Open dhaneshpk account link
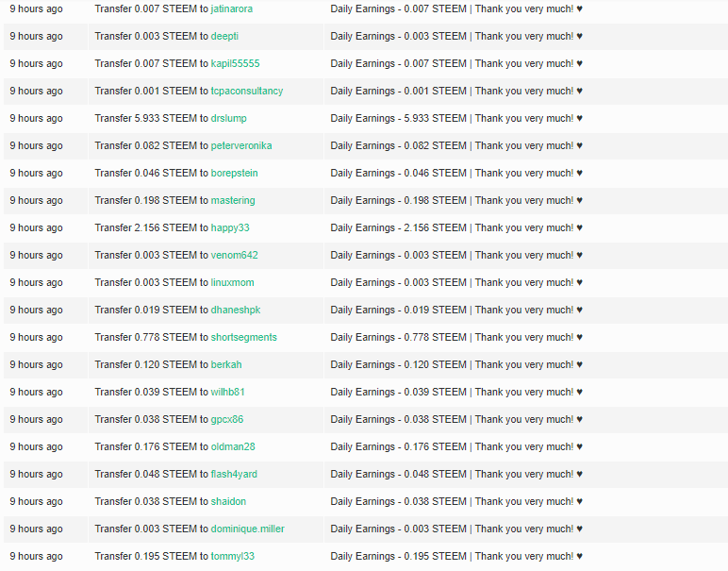 point(236,311)
